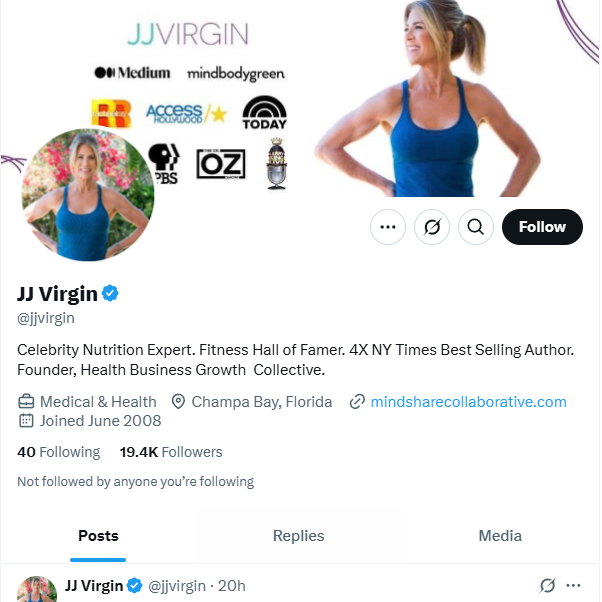The image size is (602, 602).
Task: Select the Posts tab
Action: 98,535
